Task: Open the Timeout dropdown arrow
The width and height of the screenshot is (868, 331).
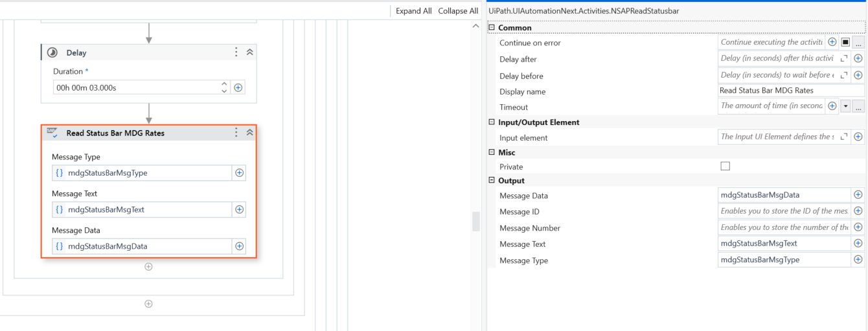Action: pos(845,106)
